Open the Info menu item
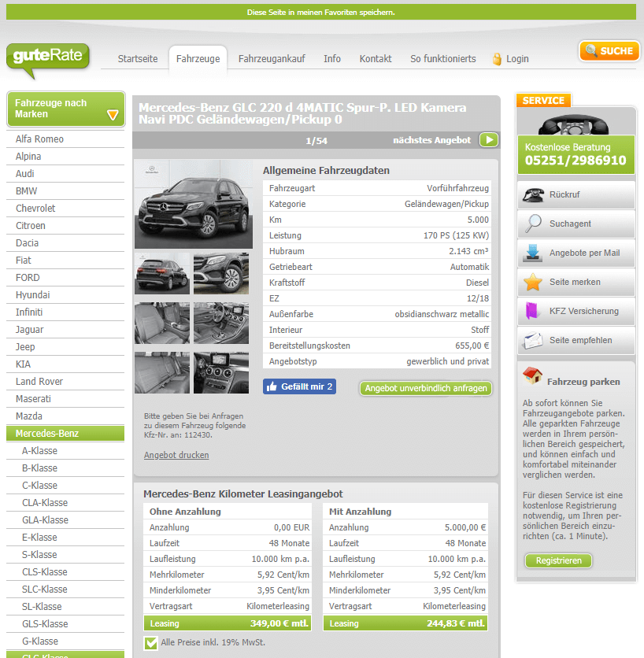Screen dimensions: 644x658 click(x=332, y=59)
